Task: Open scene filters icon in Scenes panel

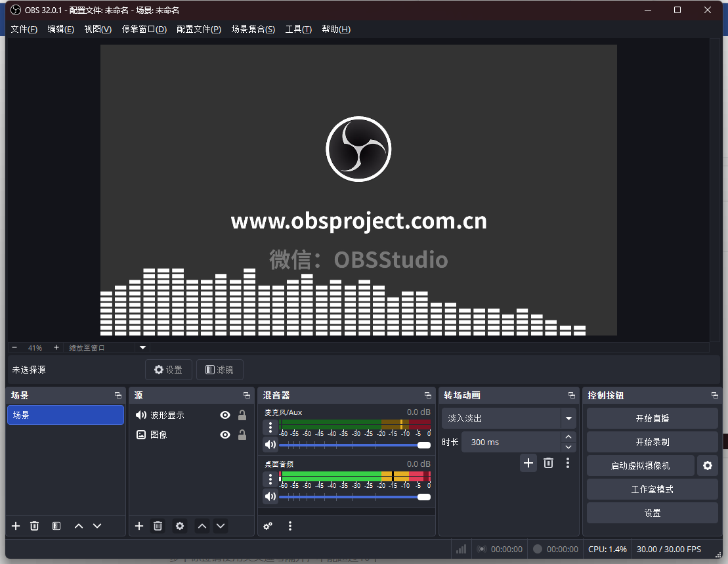Action: point(56,526)
